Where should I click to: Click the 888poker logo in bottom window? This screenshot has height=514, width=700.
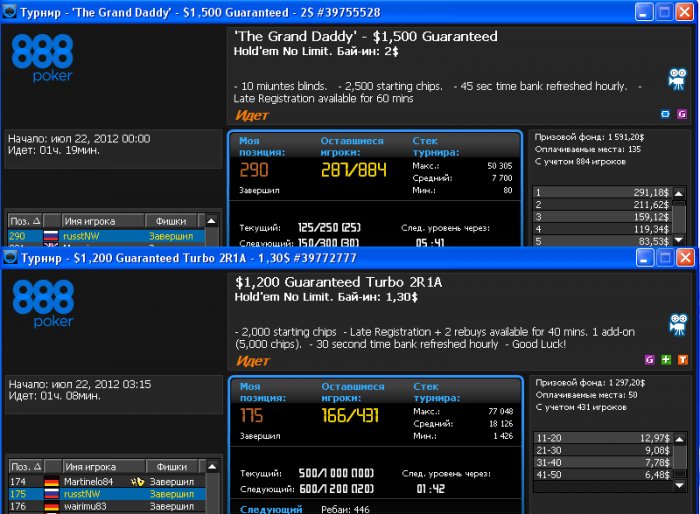43,304
